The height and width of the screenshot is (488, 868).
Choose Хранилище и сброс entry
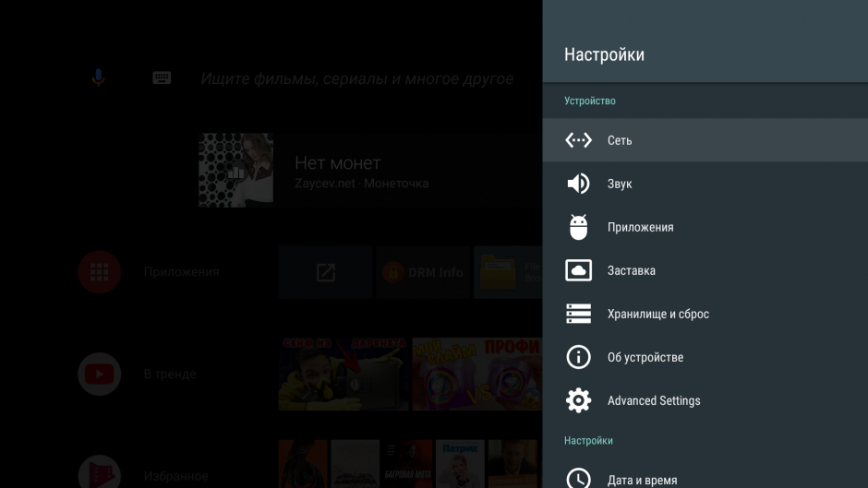tap(705, 314)
